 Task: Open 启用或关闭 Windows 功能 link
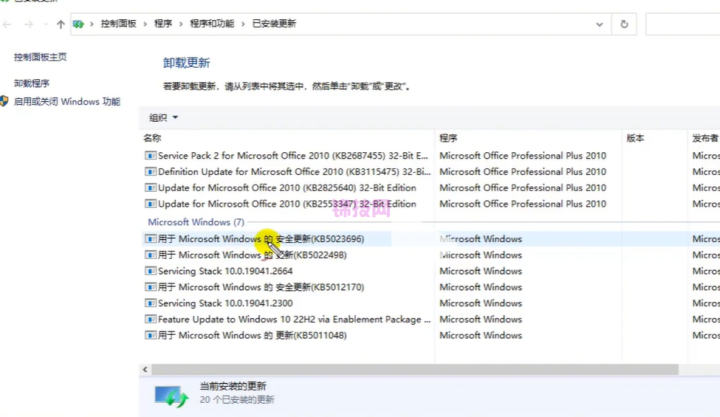pos(67,101)
